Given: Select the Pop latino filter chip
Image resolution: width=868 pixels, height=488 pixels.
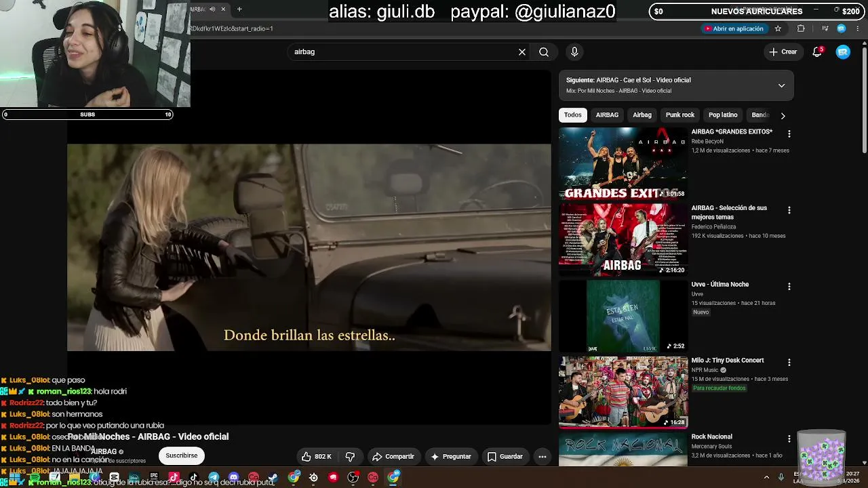Looking at the screenshot, I should pos(723,115).
